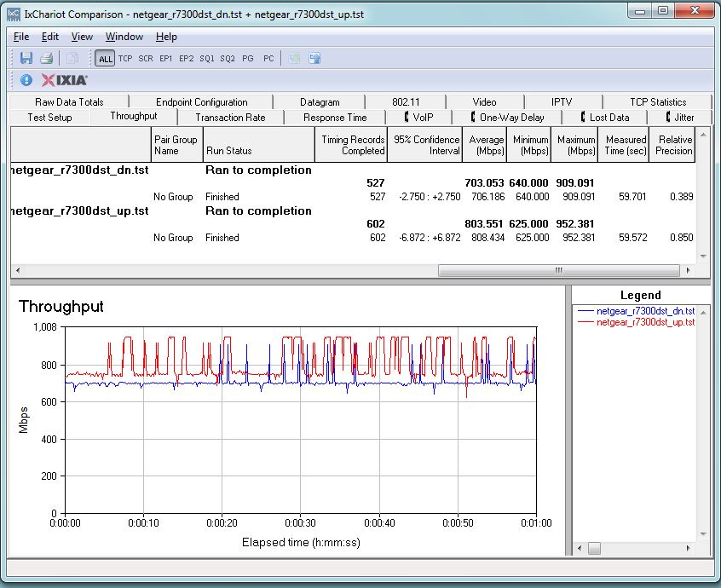Viewport: 721px width, 588px height.
Task: Open the Help menu
Action: pos(166,37)
